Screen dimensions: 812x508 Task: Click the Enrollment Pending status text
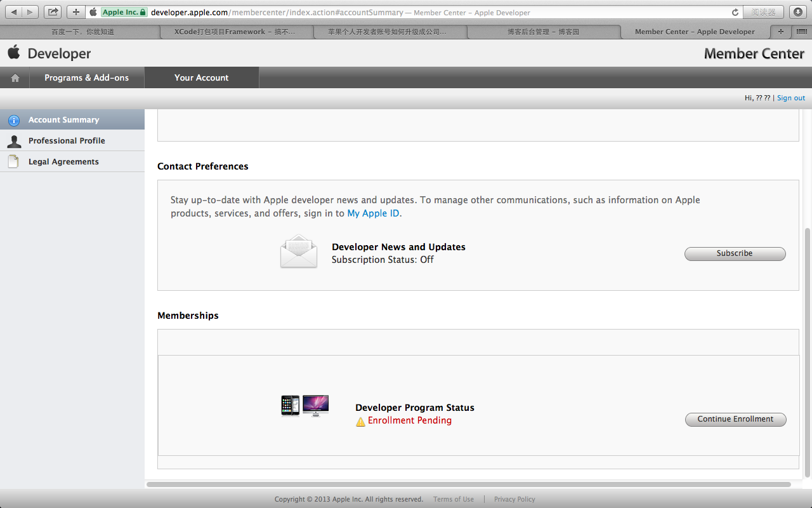[x=410, y=420]
